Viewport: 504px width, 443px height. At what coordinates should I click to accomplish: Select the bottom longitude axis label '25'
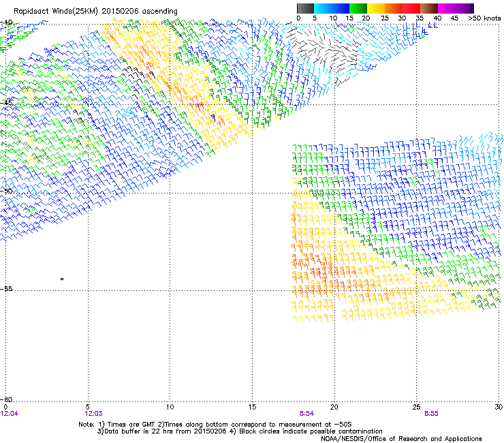point(416,408)
